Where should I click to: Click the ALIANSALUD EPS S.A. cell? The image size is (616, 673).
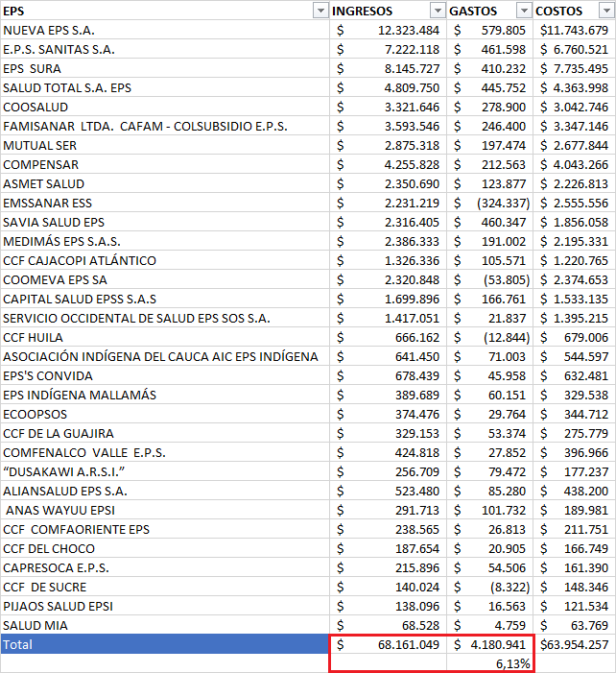(x=165, y=491)
